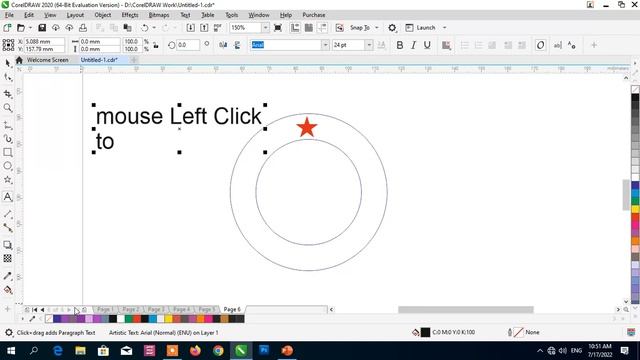Select the Pick tool

coord(8,63)
